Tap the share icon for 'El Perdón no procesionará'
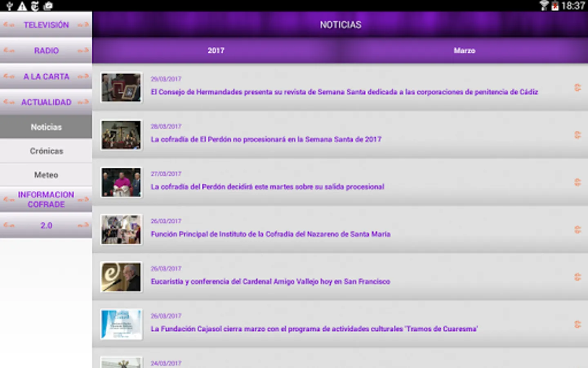 pos(577,135)
